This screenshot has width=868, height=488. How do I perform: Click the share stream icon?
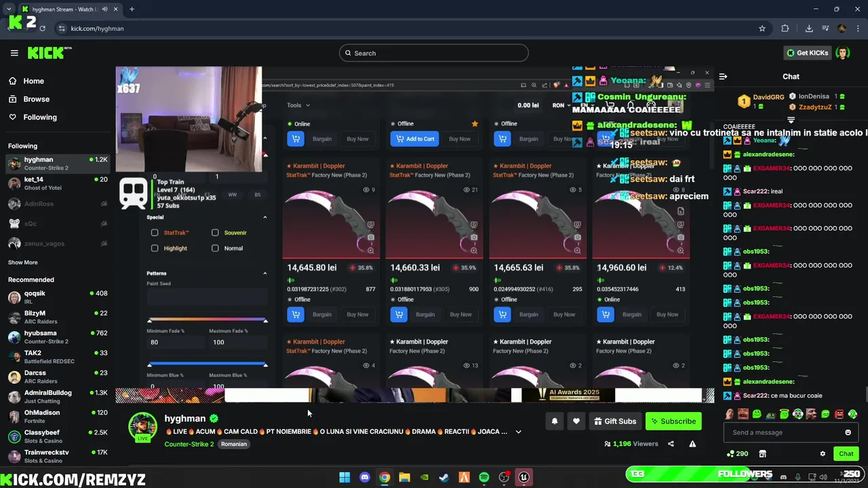click(x=671, y=444)
